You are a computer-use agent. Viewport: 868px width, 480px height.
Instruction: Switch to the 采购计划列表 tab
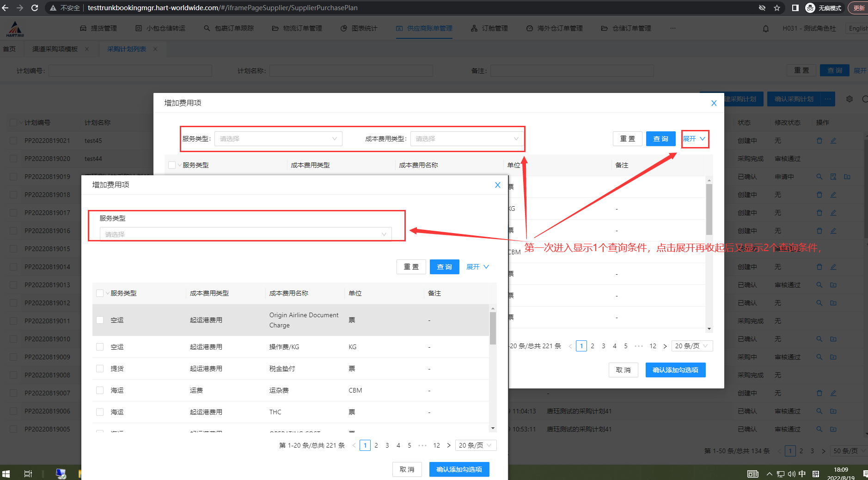click(126, 49)
